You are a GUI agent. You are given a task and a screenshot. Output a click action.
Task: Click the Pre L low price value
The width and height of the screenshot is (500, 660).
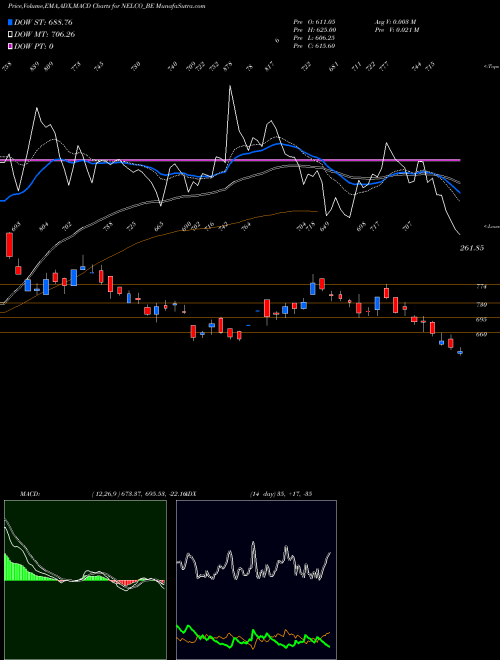tap(314, 37)
